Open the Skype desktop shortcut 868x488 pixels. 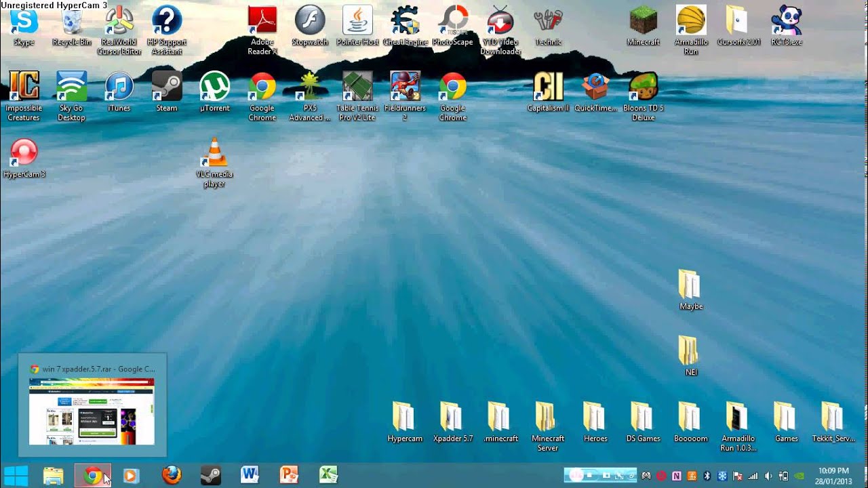pos(24,26)
